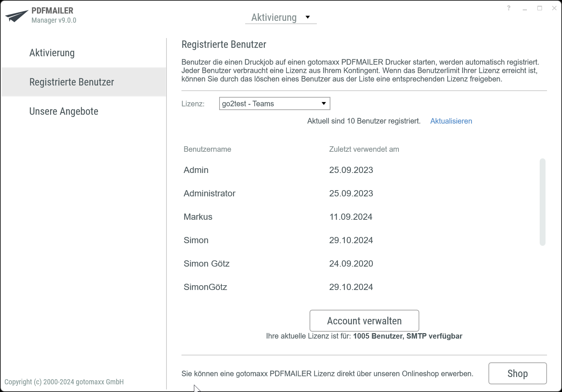Expand the Lizenz combo box go2test - Teams
Viewport: 562px width, 392px height.
point(274,103)
